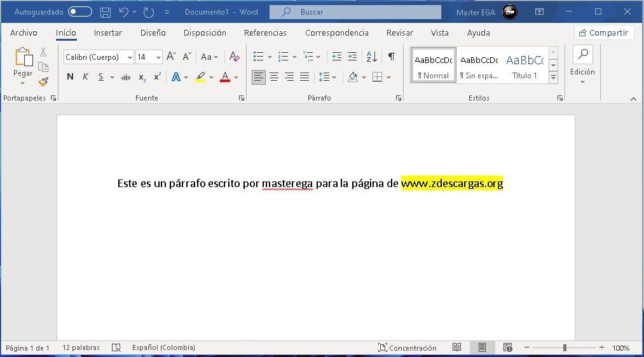Image resolution: width=644 pixels, height=357 pixels.
Task: Toggle left alignment button
Action: pos(258,77)
